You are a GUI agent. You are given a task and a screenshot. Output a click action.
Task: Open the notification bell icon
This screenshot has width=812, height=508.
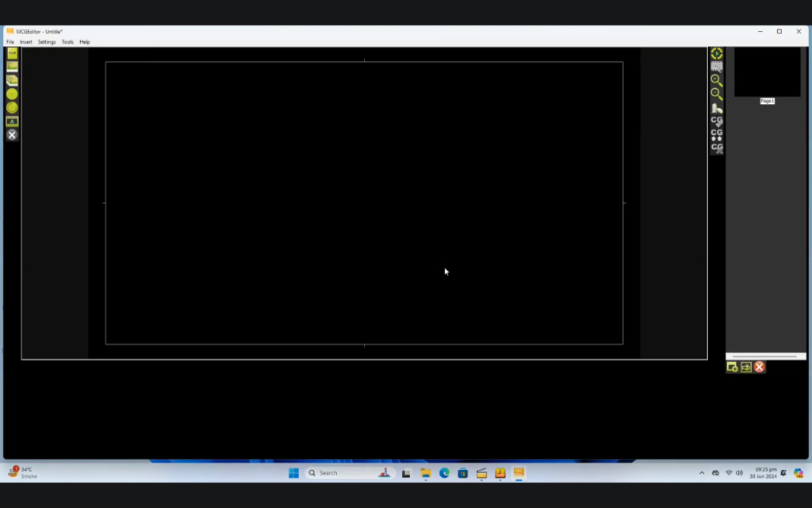click(x=783, y=473)
